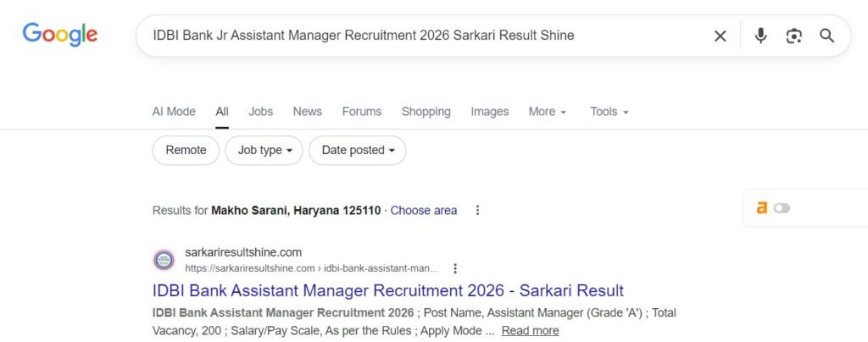Open location results options menu
Screen dimensions: 868x342
click(x=478, y=210)
